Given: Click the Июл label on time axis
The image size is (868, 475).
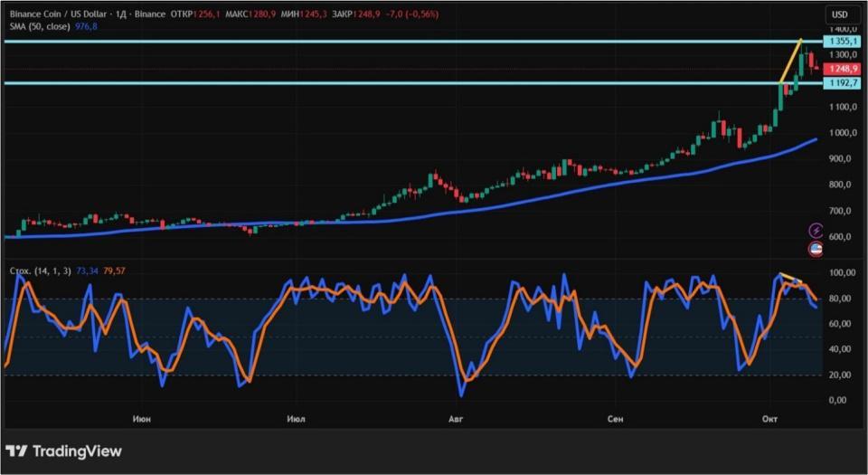Looking at the screenshot, I should point(296,419).
